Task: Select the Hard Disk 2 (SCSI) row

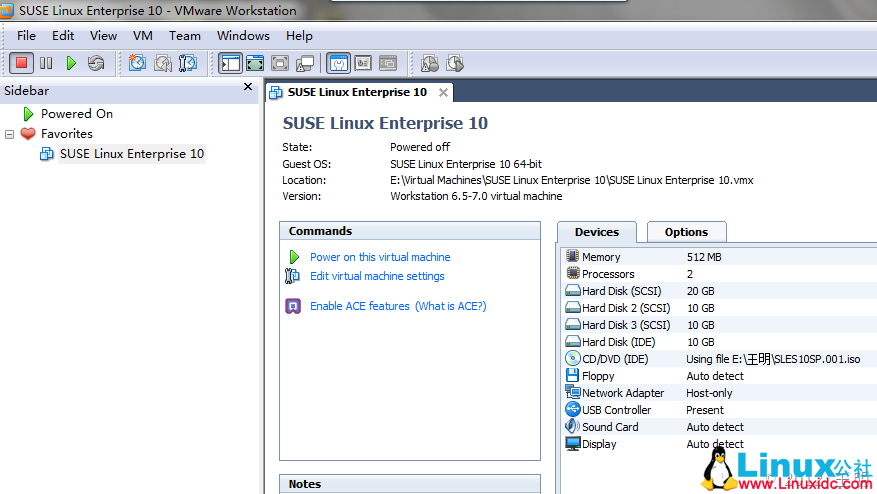Action: [719, 308]
